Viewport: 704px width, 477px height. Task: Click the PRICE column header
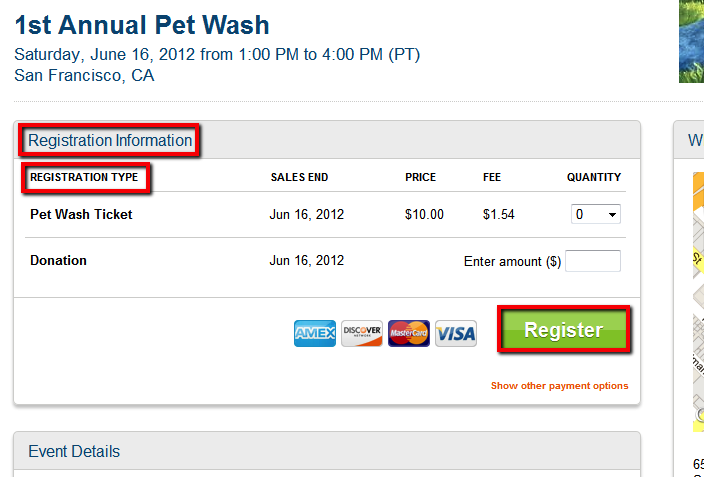click(420, 177)
